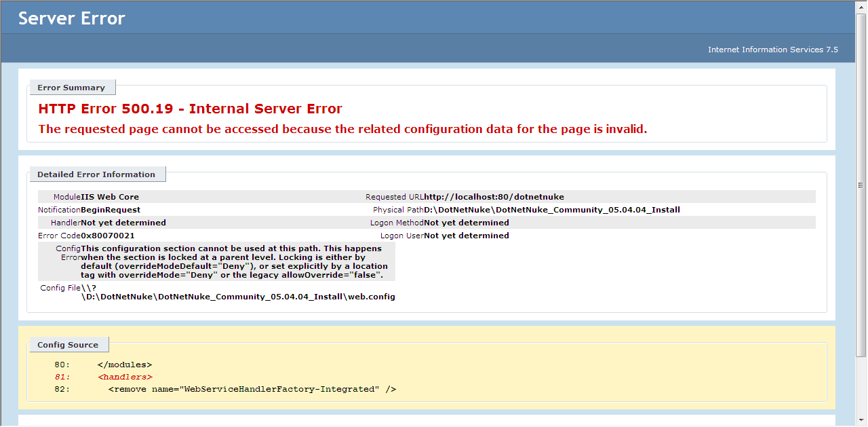Select the Error Summary section label
The height and width of the screenshot is (427, 868).
click(x=71, y=88)
